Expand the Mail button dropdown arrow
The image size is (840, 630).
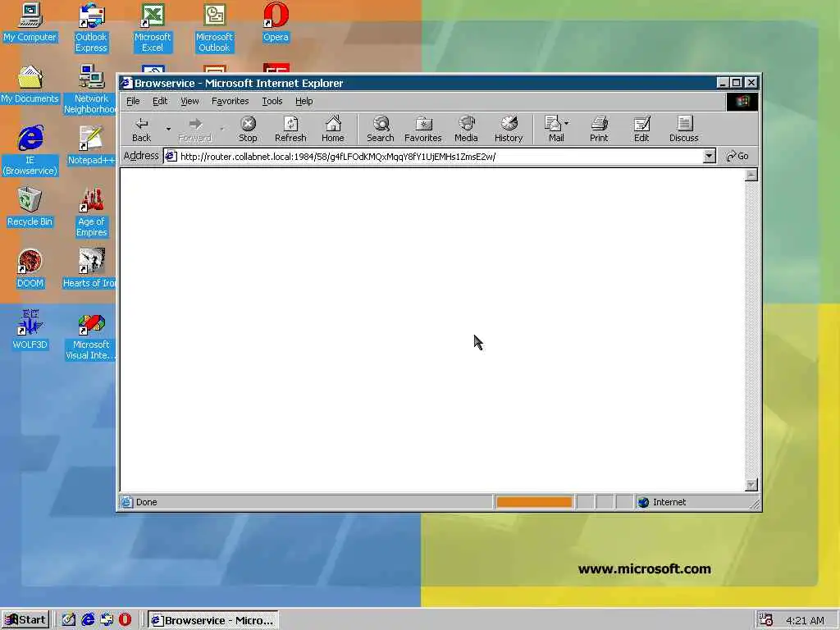click(x=567, y=123)
